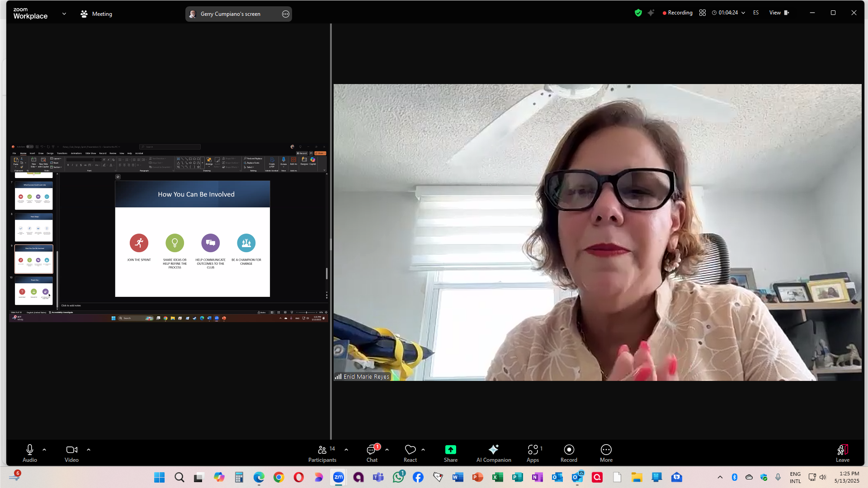Click the encryption shield icon

(638, 13)
